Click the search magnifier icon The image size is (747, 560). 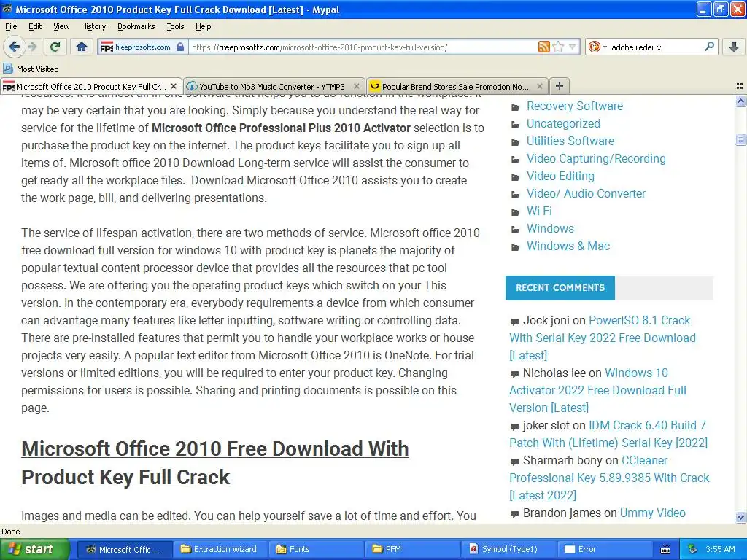[x=709, y=47]
